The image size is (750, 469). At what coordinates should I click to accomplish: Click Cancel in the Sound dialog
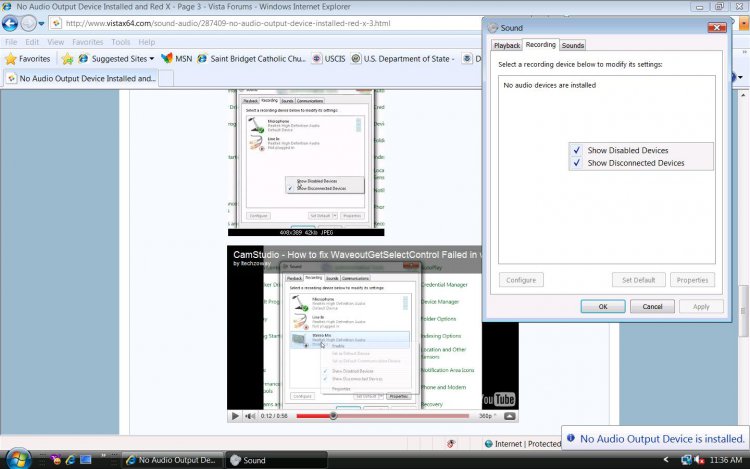pos(652,306)
